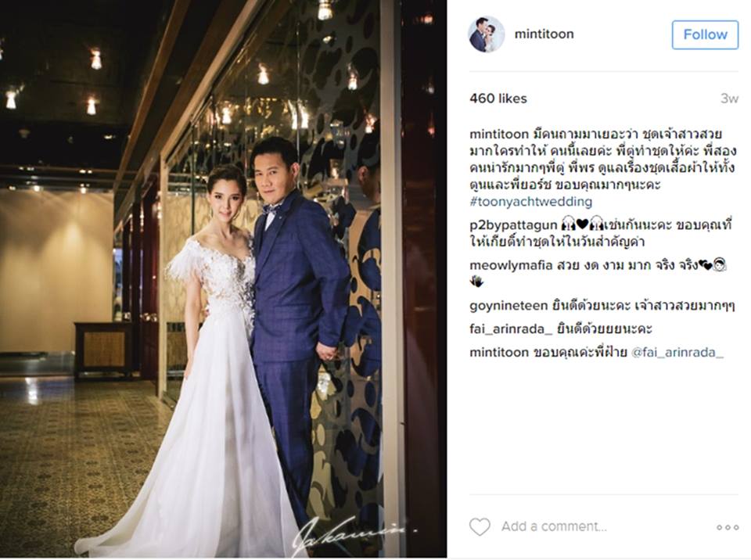751x560 pixels.
Task: Open the 3w post timestamp
Action: [x=729, y=99]
